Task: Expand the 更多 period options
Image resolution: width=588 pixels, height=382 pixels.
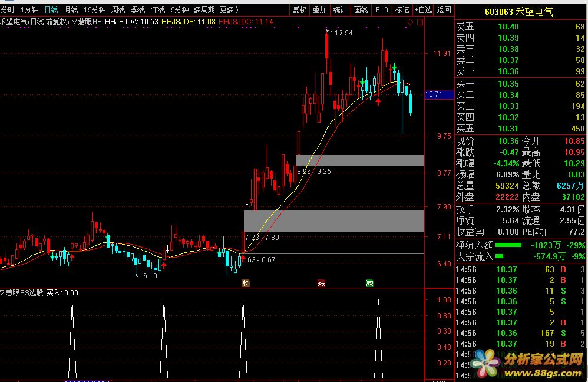Action: pyautogui.click(x=229, y=10)
